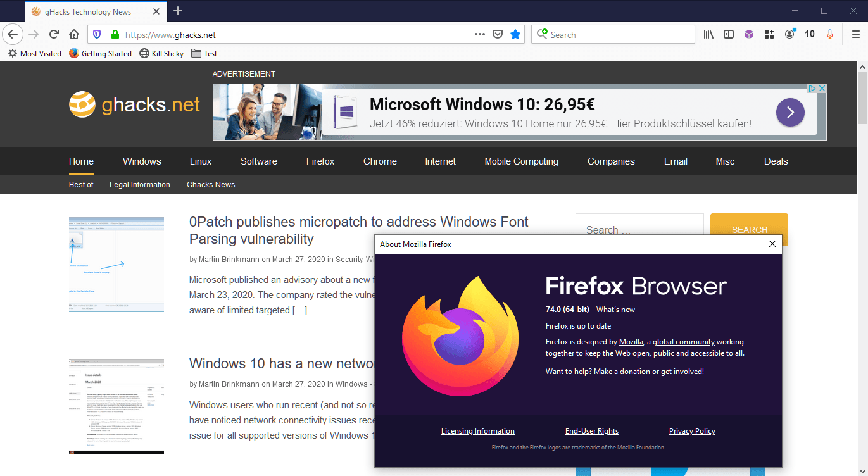Activate the microphone voice extension icon
This screenshot has width=868, height=476.
pyautogui.click(x=830, y=34)
